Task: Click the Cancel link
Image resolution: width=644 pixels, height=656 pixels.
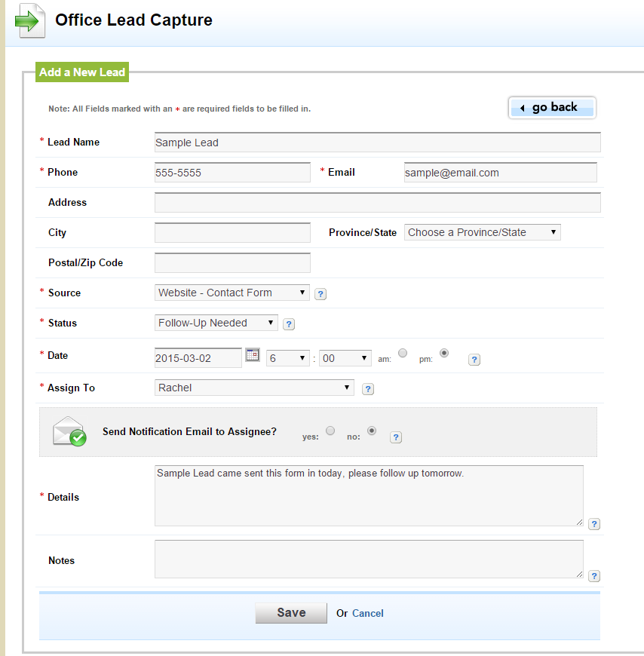Action: [x=368, y=614]
